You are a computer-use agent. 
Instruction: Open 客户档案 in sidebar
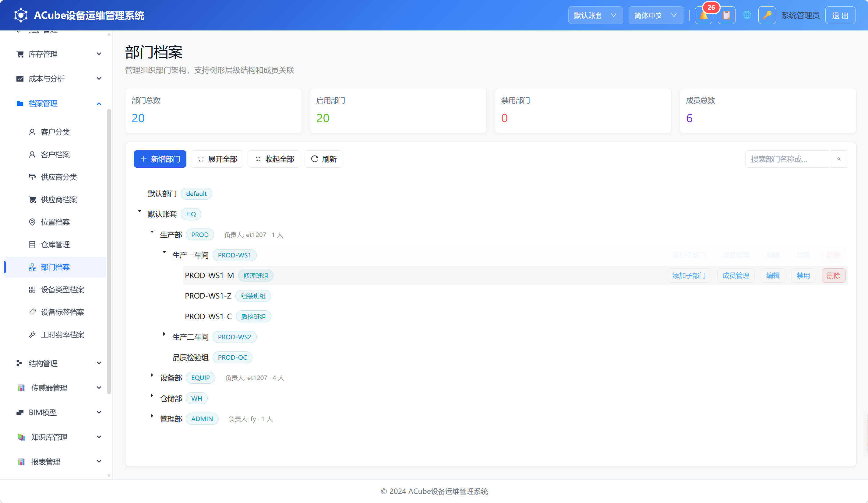[x=55, y=155]
